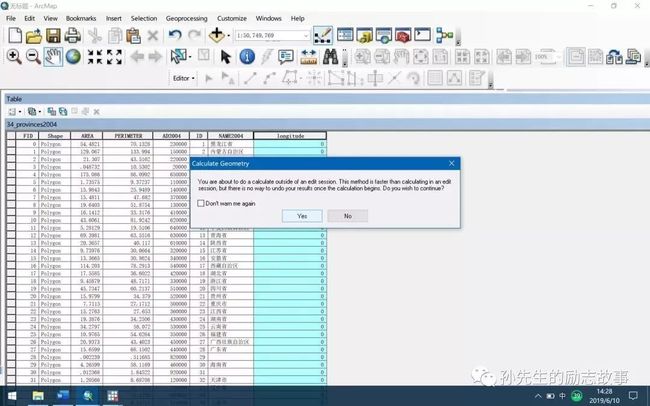This screenshot has height=406, width=650.
Task: Open the Editor Toolbar icon
Action: coord(323,36)
